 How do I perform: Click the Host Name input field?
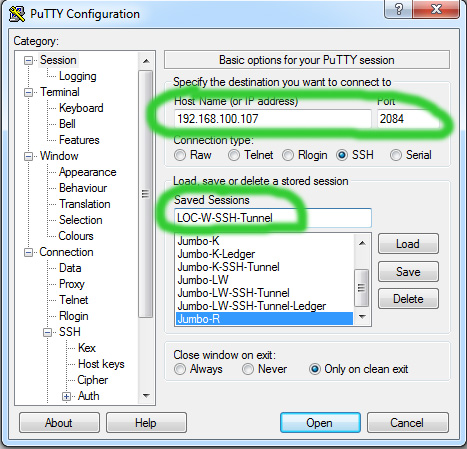coord(272,119)
